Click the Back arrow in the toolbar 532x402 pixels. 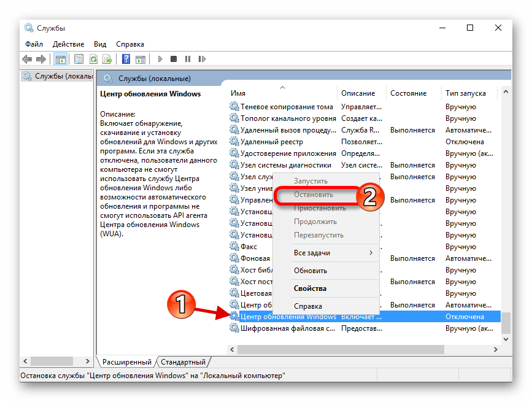tap(27, 59)
